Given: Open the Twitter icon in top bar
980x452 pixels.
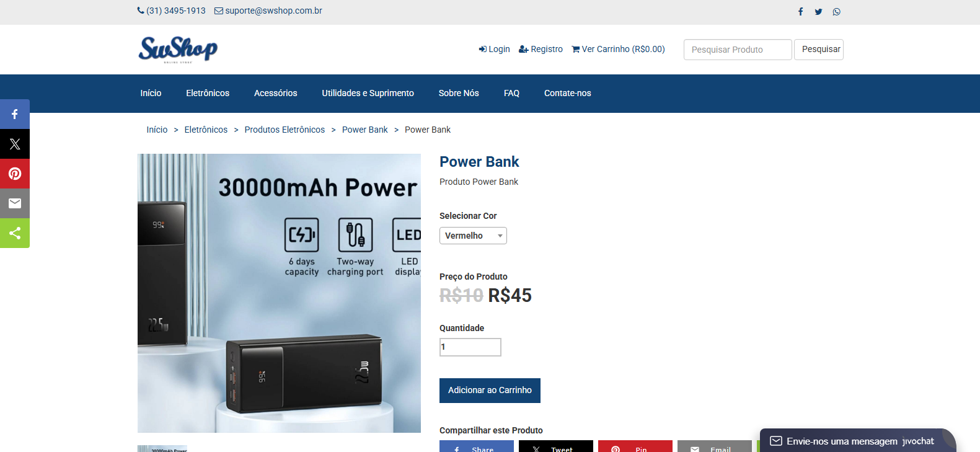Looking at the screenshot, I should pyautogui.click(x=818, y=12).
